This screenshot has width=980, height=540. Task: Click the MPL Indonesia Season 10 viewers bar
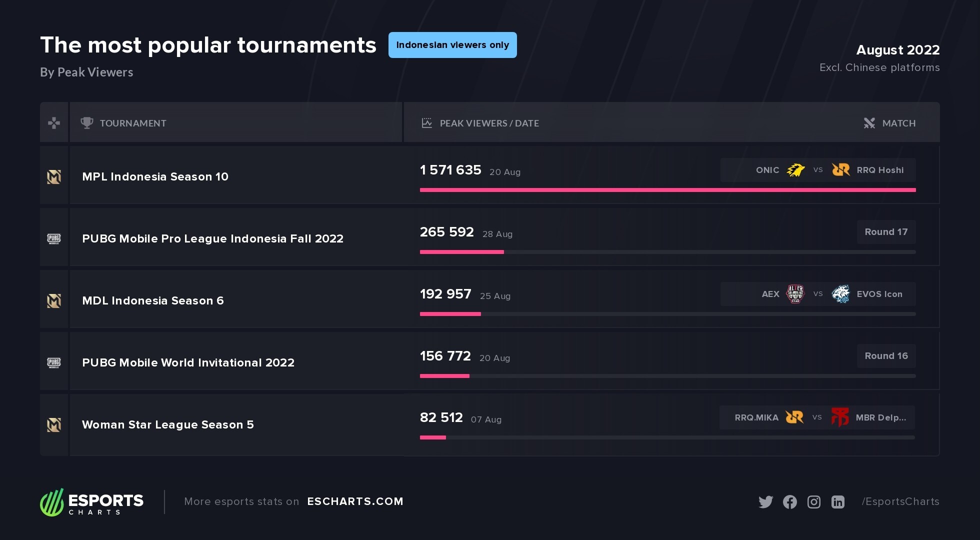pyautogui.click(x=667, y=190)
